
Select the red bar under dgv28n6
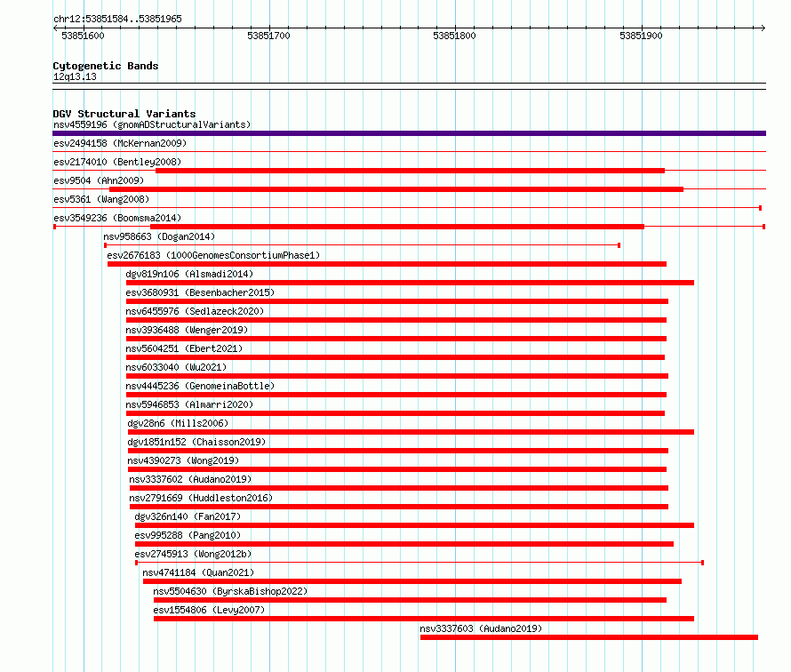coord(411,432)
